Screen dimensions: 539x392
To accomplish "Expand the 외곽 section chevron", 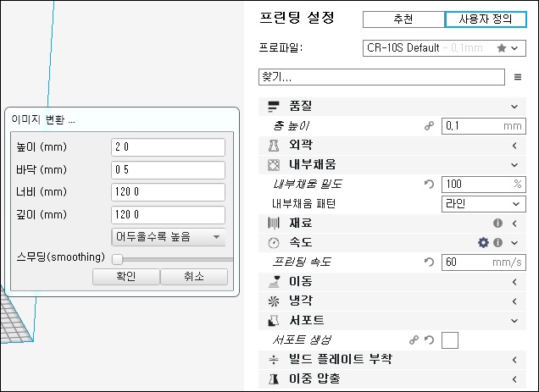I will [514, 146].
